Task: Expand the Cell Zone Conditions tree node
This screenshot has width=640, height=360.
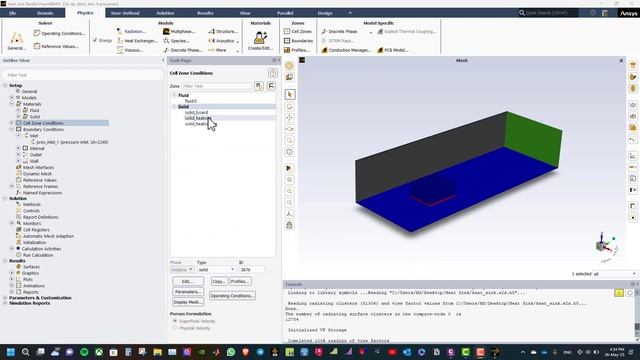Action: [11, 123]
